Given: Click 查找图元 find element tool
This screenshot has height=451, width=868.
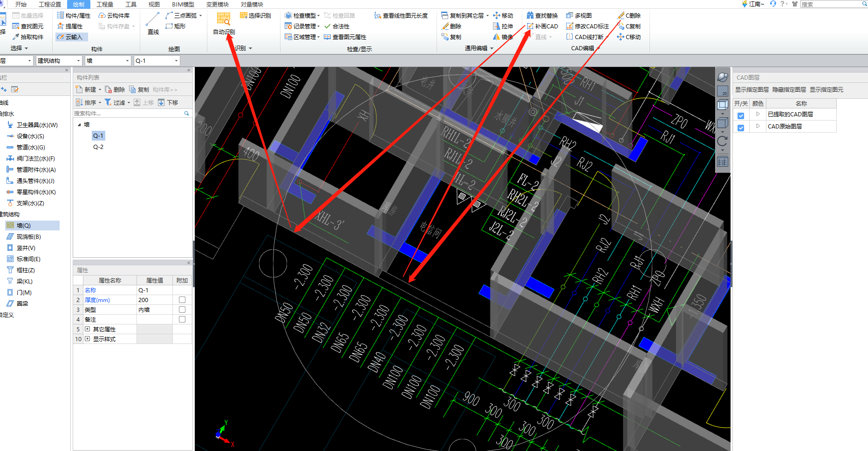Looking at the screenshot, I should click(28, 27).
